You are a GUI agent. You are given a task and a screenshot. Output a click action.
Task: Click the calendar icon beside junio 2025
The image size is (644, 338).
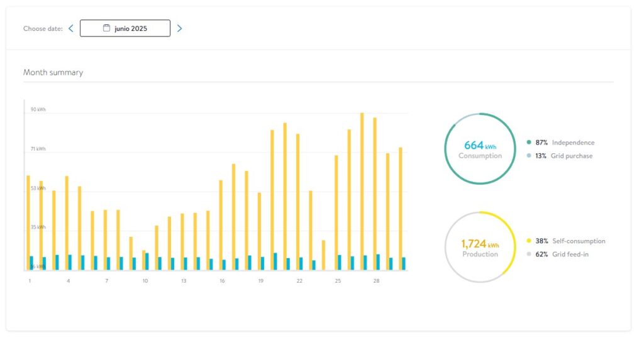pos(106,28)
